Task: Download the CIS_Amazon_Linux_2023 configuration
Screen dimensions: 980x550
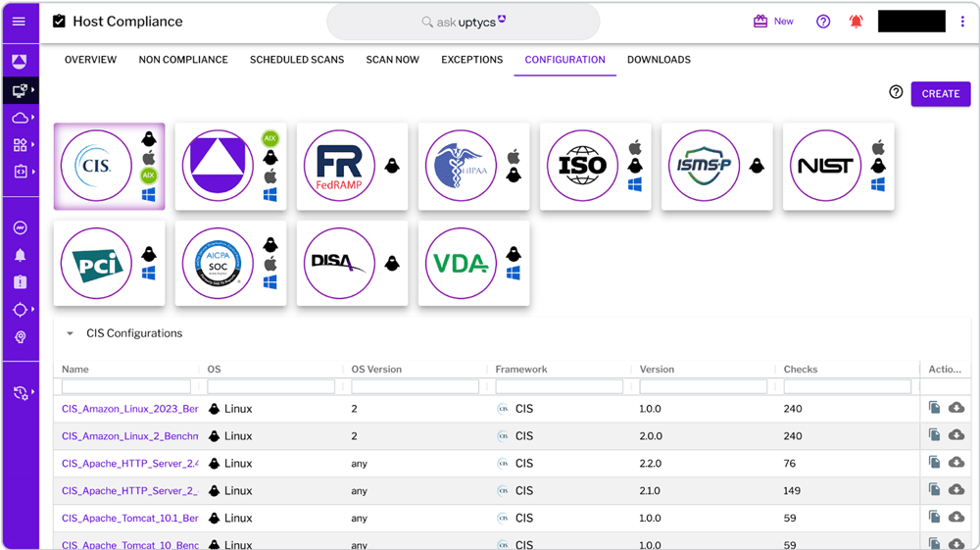Action: [956, 408]
